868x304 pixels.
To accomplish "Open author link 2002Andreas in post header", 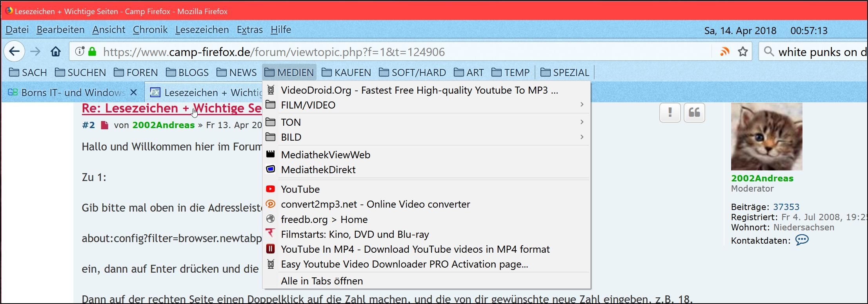I will [x=163, y=125].
